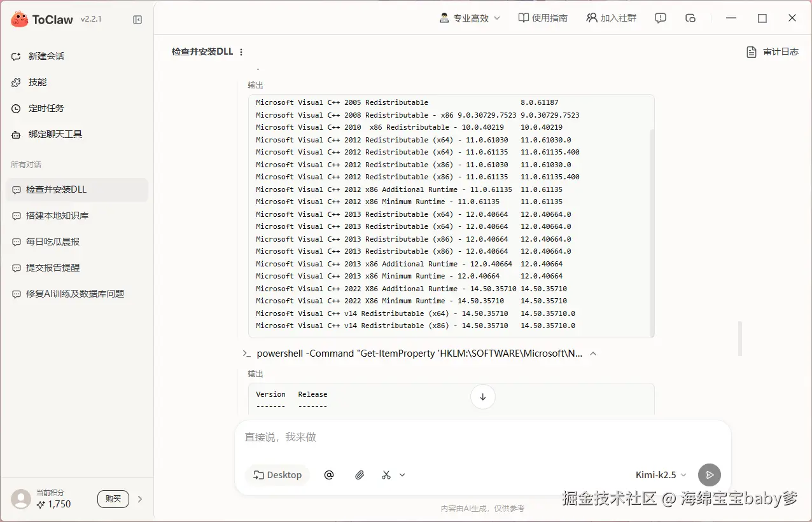Collapse the sidebar with the panel icon
Screen dimensions: 812x522
(137, 20)
